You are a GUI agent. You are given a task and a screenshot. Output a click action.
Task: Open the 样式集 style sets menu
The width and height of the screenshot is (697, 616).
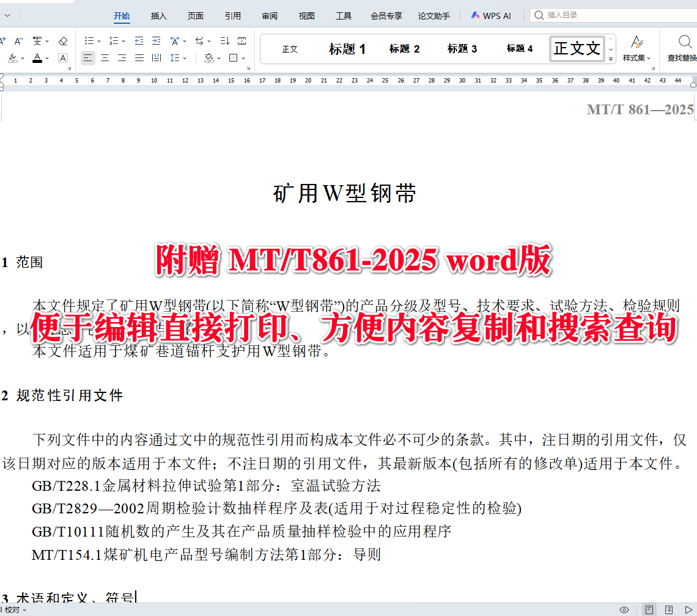click(636, 49)
